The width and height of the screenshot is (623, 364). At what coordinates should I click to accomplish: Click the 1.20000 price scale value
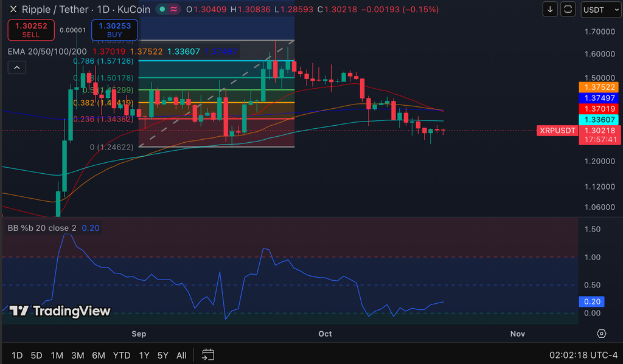[x=599, y=161]
